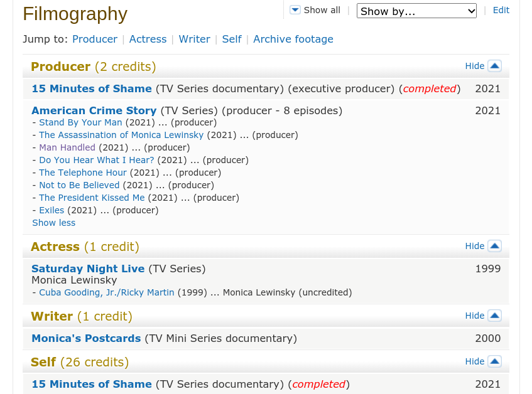Screen dimensions: 532x394
Task: Open the 'Show by...' dropdown
Action: coord(416,11)
